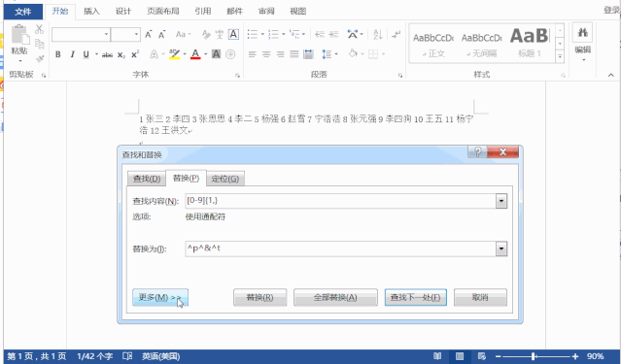Toggle Italic formatting in ribbon
Screen dimensions: 621x364
72,54
